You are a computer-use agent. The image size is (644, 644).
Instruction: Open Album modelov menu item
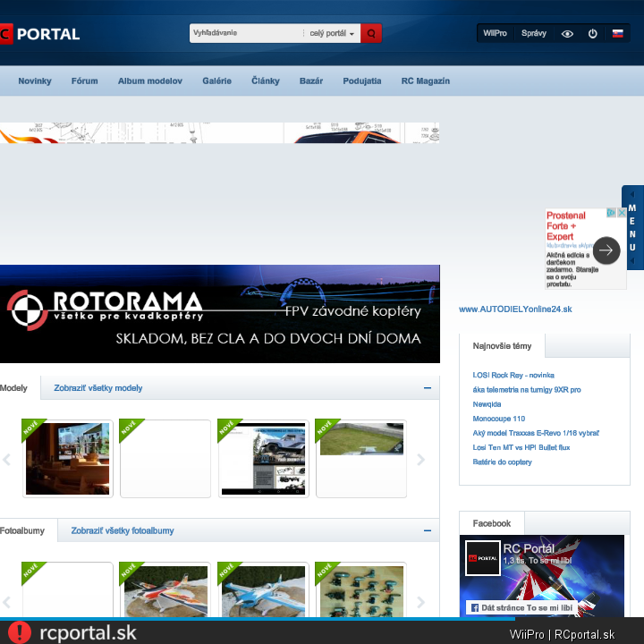150,80
